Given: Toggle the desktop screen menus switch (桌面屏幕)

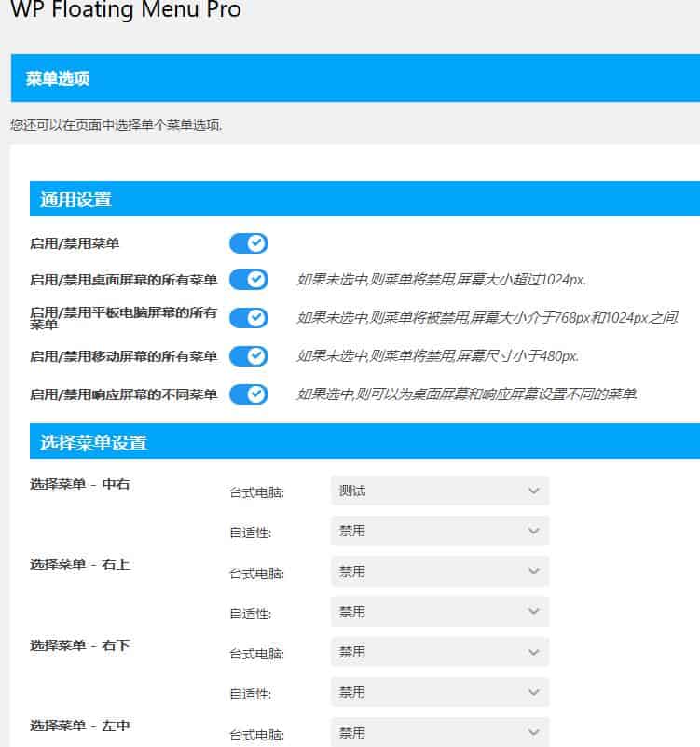Looking at the screenshot, I should tap(249, 279).
